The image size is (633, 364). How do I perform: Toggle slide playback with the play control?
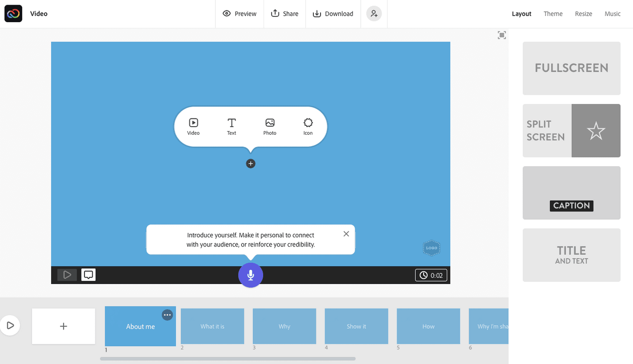pyautogui.click(x=67, y=274)
